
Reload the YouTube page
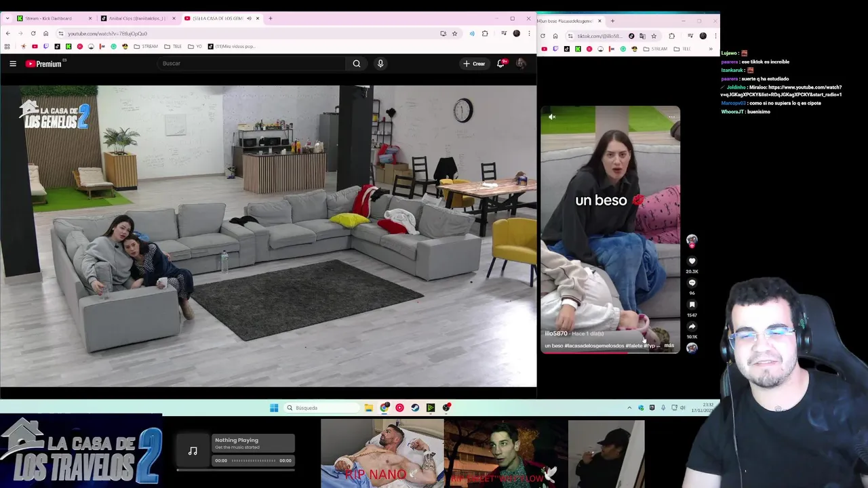click(33, 33)
